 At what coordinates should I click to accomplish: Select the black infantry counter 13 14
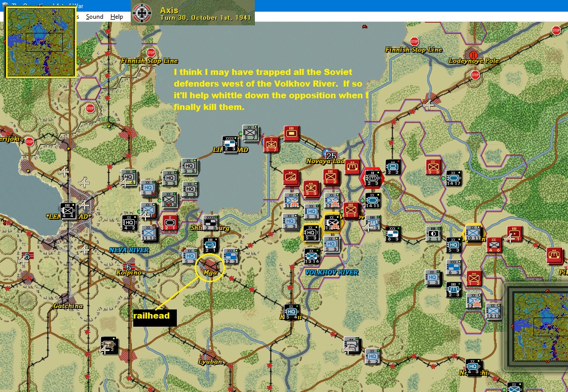tap(312, 256)
